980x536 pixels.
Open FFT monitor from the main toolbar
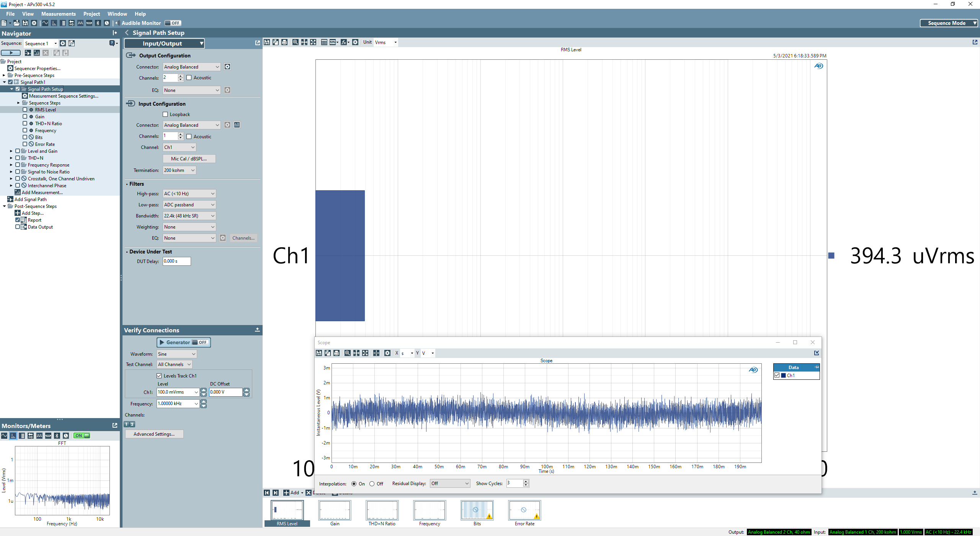pyautogui.click(x=54, y=23)
